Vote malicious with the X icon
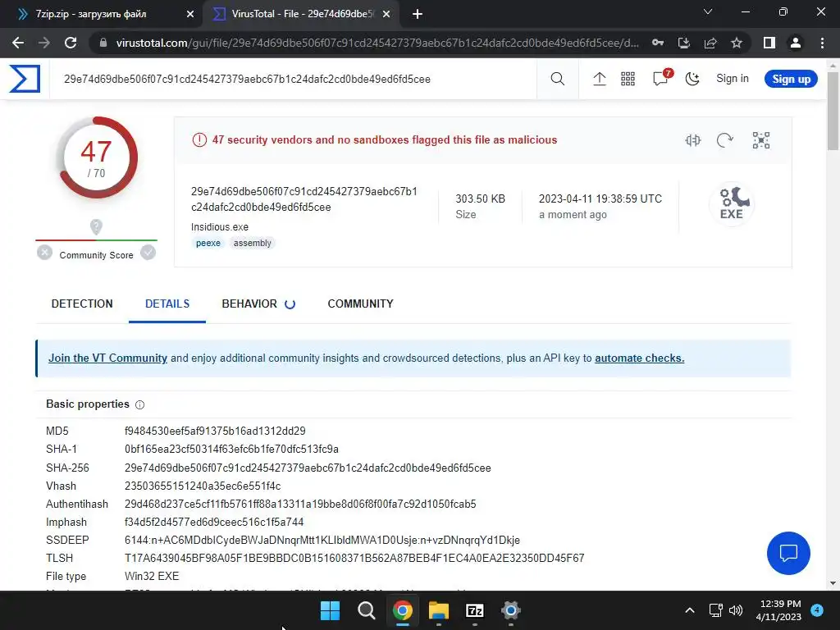Image resolution: width=840 pixels, height=630 pixels. pos(45,253)
